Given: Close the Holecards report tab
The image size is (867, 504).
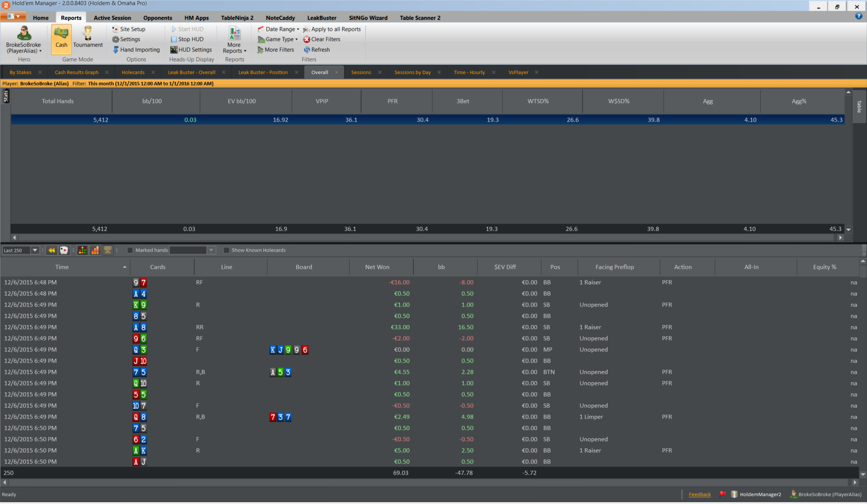Looking at the screenshot, I should click(153, 72).
